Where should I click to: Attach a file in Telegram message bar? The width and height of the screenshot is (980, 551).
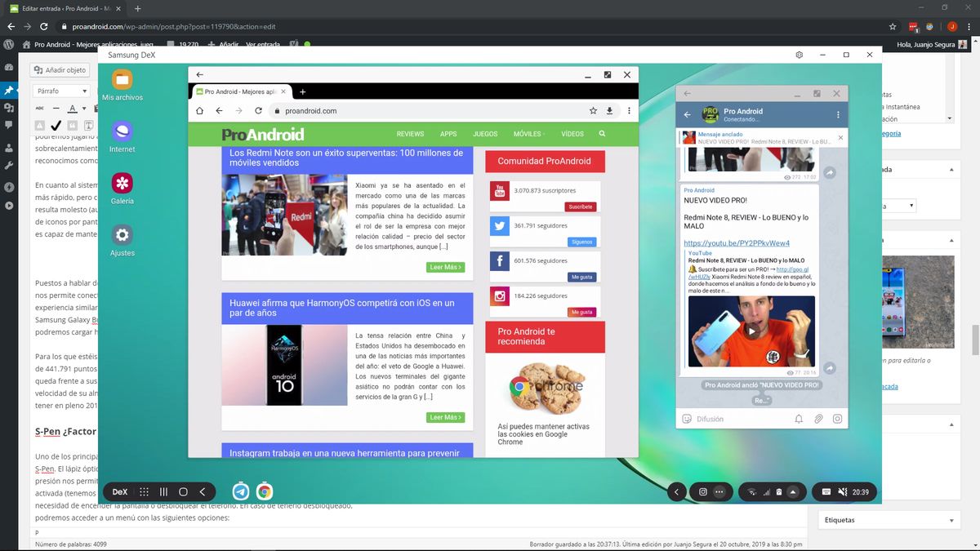pyautogui.click(x=818, y=419)
